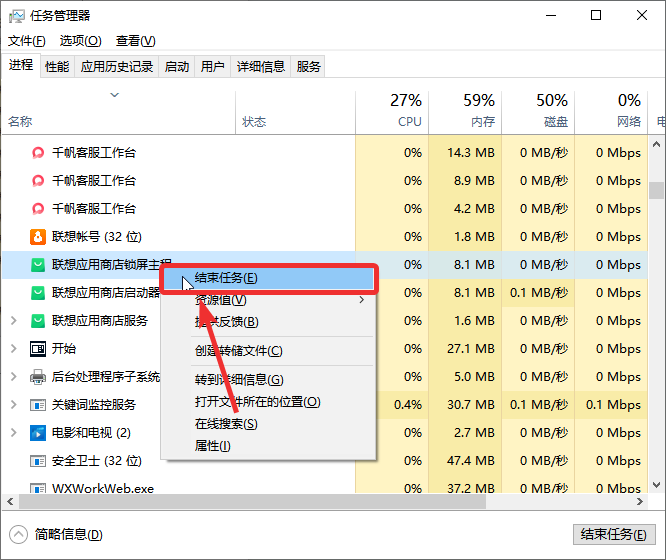Switch to the 用户 tab
Screen dimensions: 666x560
coord(212,67)
